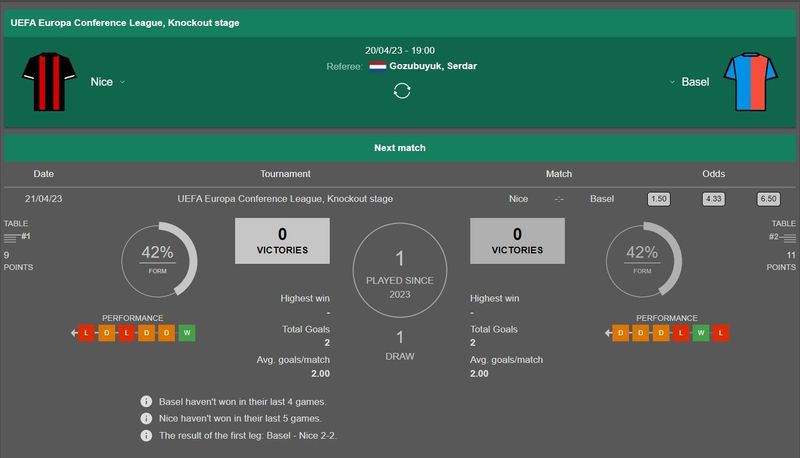The width and height of the screenshot is (800, 458).
Task: Click Basel's Total Goals label
Action: 494,329
